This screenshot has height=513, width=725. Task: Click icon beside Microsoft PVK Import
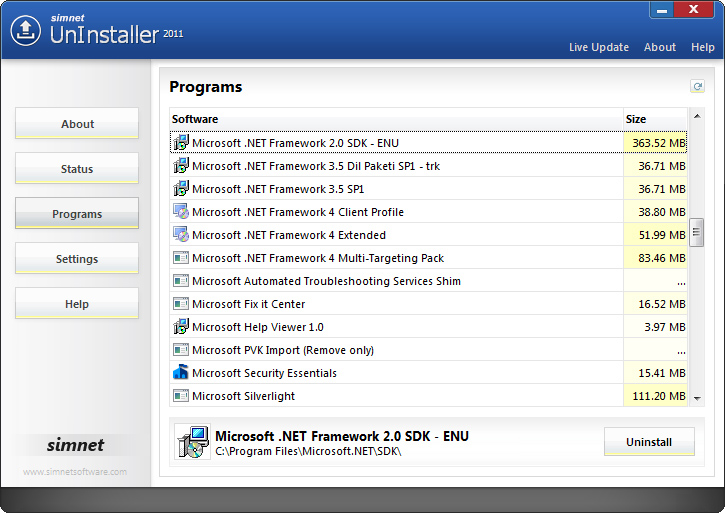pyautogui.click(x=181, y=350)
